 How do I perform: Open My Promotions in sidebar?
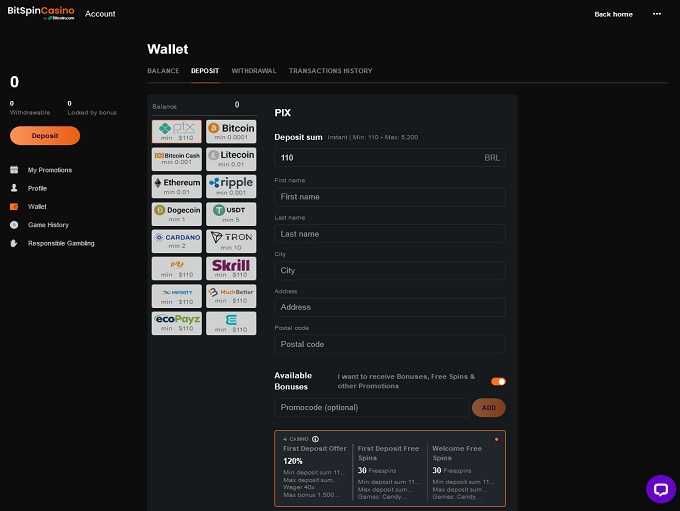point(50,170)
